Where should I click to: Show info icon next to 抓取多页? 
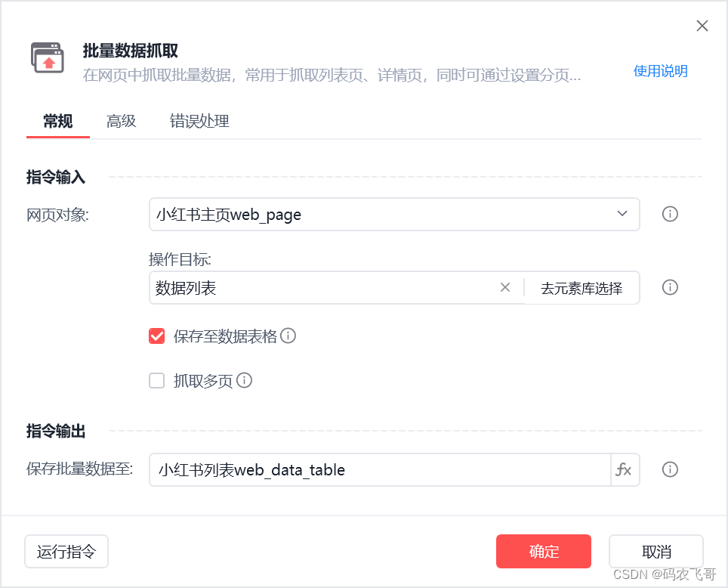point(244,380)
